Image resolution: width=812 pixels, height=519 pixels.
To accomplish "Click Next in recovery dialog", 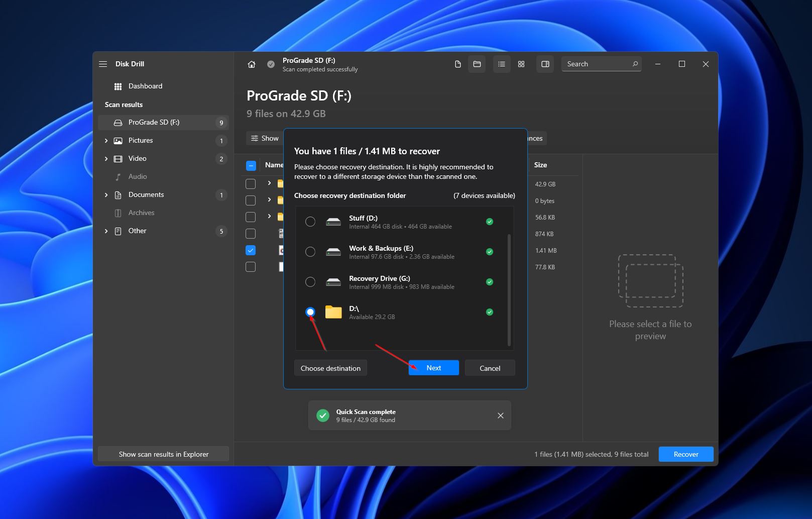I will [x=433, y=368].
